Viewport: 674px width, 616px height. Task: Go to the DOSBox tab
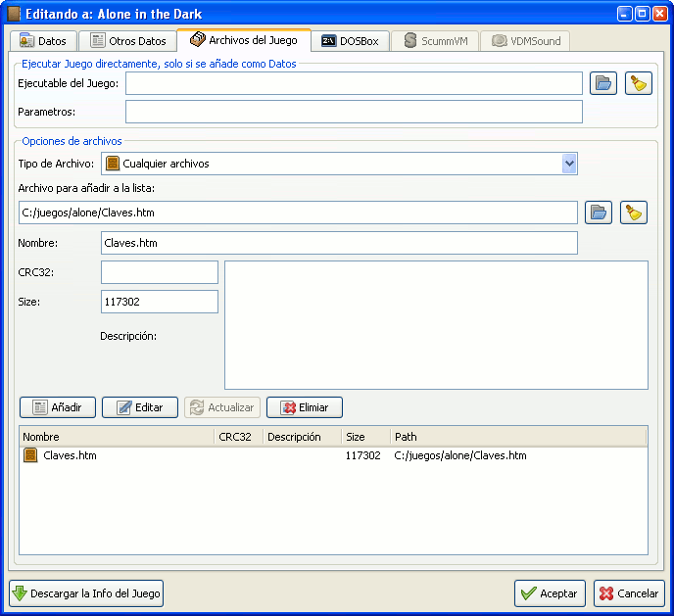click(x=351, y=41)
